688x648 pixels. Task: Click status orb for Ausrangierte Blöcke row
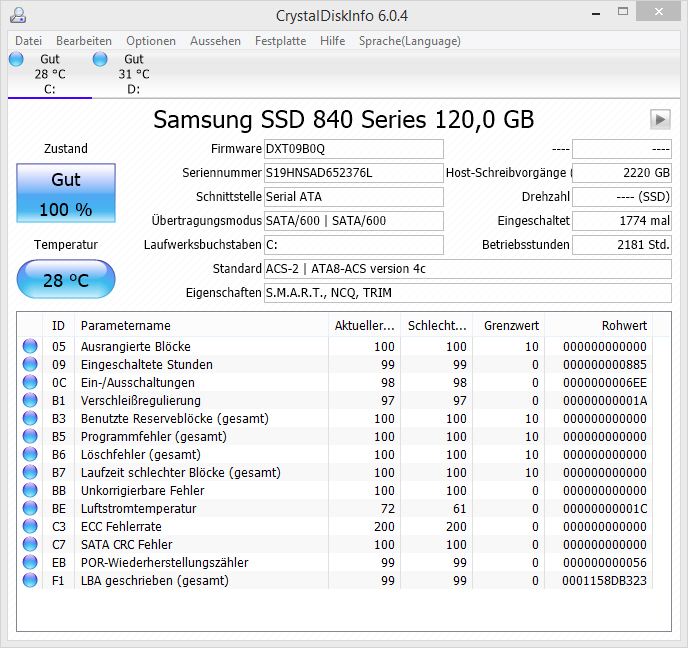click(30, 346)
